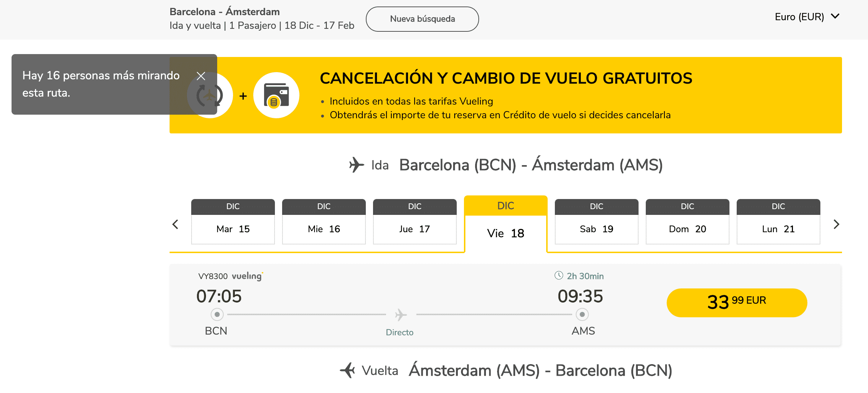The height and width of the screenshot is (393, 868).
Task: Select the Lun 21 date tab
Action: coord(779,221)
